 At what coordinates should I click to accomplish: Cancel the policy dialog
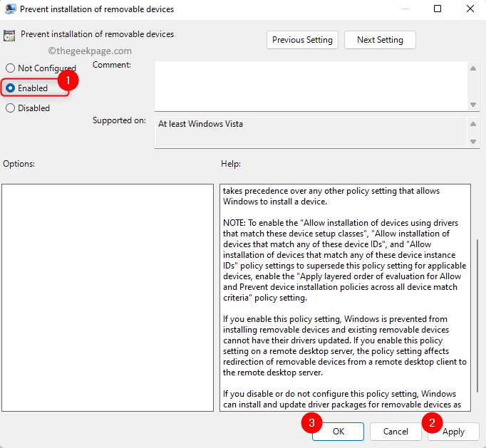(395, 432)
